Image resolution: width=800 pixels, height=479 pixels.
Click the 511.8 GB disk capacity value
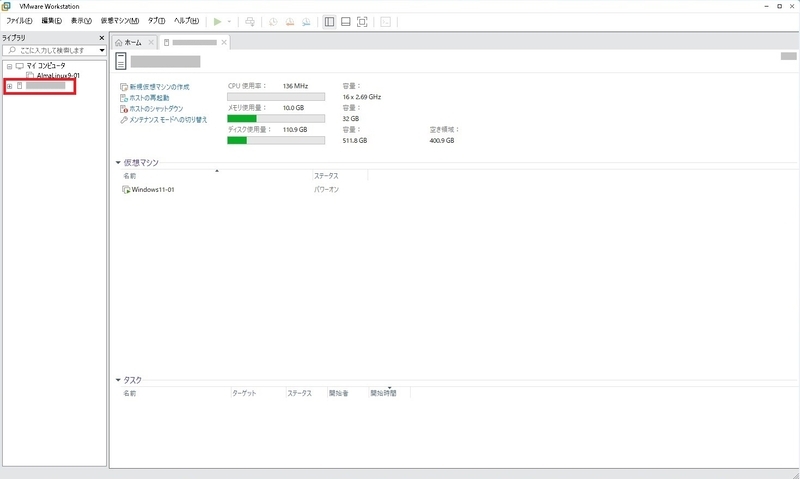(355, 140)
